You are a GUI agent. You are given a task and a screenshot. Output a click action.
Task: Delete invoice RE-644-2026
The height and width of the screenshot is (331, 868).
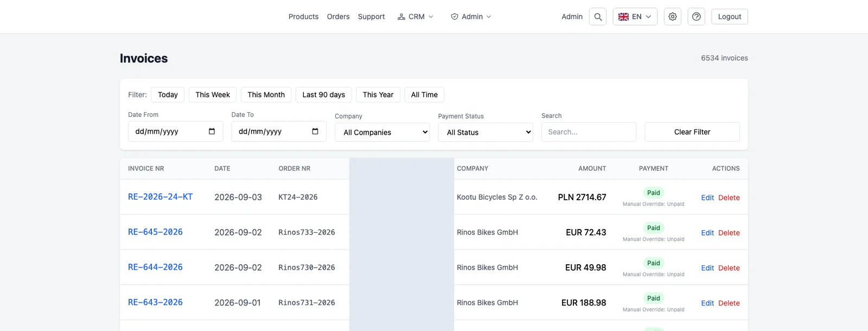coord(729,268)
